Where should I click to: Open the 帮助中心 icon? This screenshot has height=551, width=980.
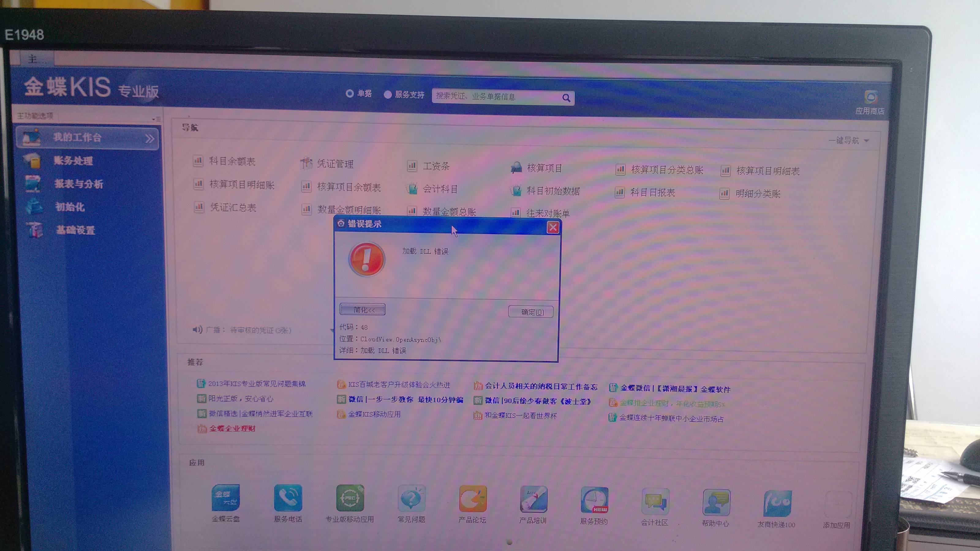716,503
